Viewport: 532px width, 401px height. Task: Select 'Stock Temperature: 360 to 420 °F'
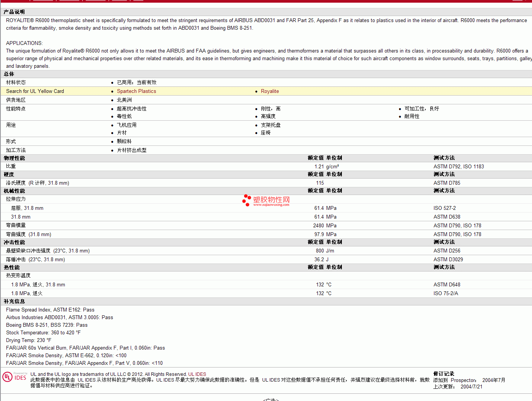coord(43,333)
